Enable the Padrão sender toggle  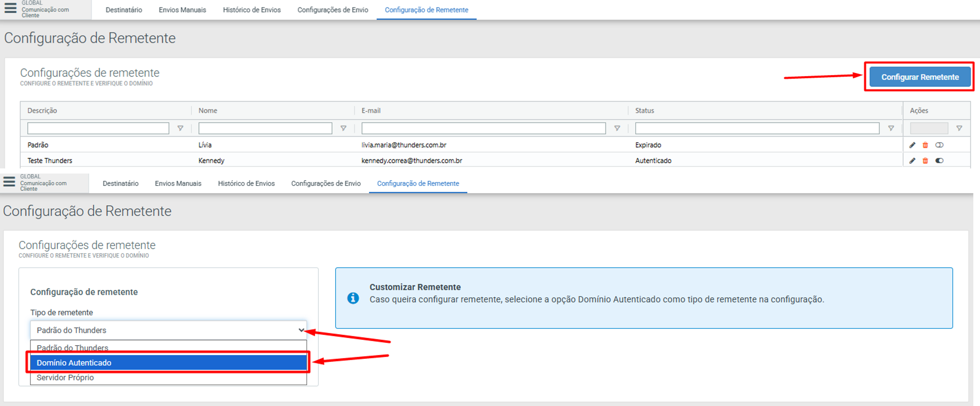tap(939, 145)
